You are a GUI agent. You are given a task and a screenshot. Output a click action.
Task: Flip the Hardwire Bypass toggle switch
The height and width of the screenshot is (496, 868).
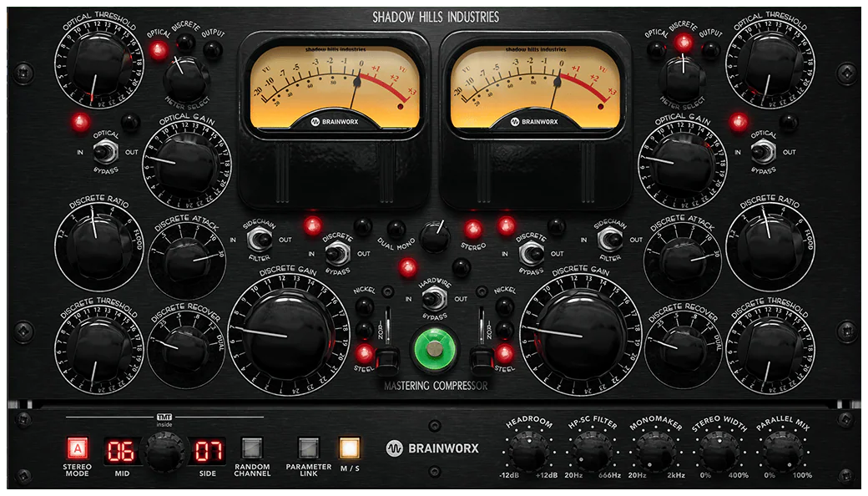(435, 300)
